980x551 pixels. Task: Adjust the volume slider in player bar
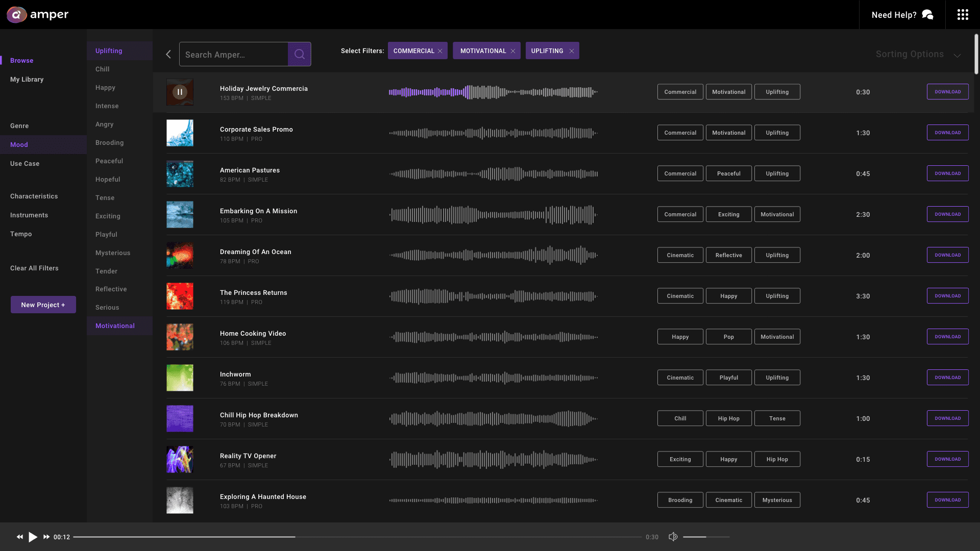coord(706,537)
